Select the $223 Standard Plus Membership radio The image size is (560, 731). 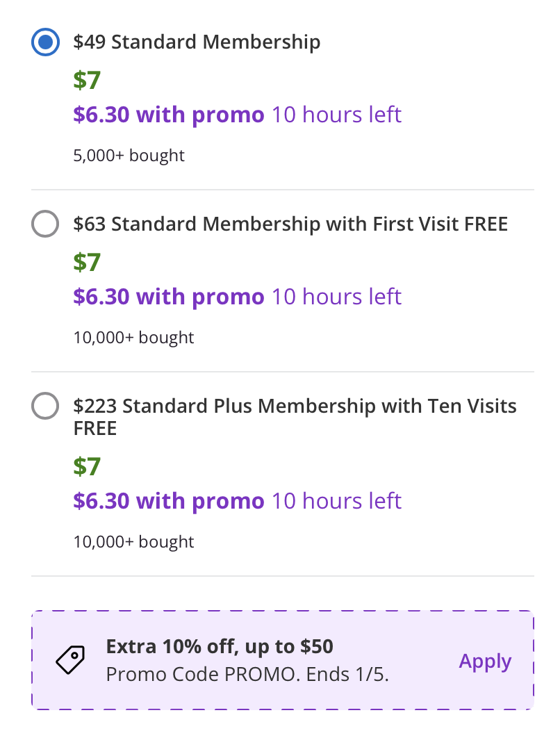(x=46, y=406)
